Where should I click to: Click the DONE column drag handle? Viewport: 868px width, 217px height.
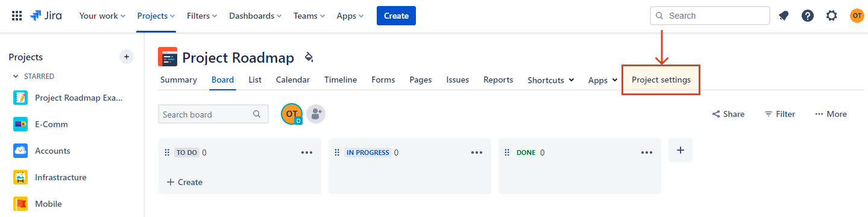coord(507,153)
